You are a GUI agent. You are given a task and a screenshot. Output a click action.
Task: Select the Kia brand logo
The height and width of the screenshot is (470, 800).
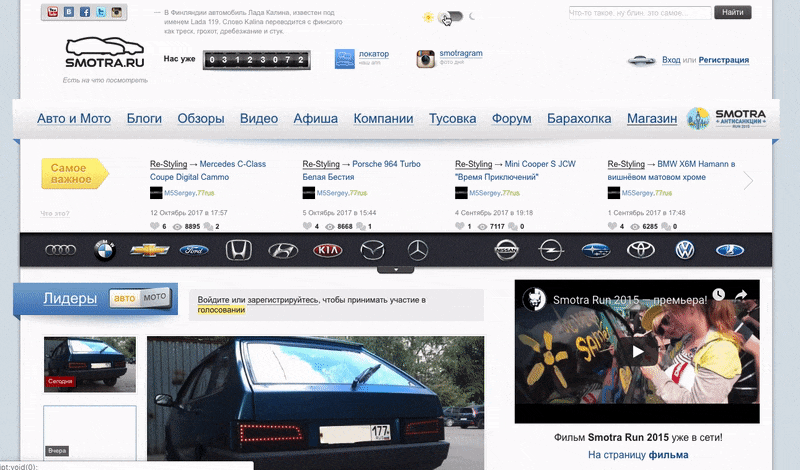(328, 250)
